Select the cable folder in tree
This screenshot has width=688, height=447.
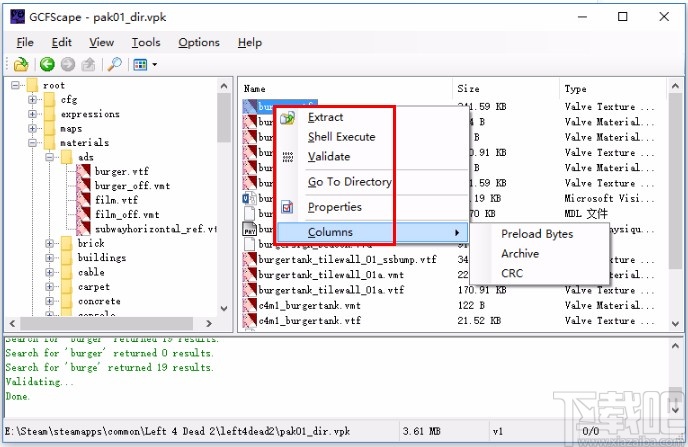[91, 272]
